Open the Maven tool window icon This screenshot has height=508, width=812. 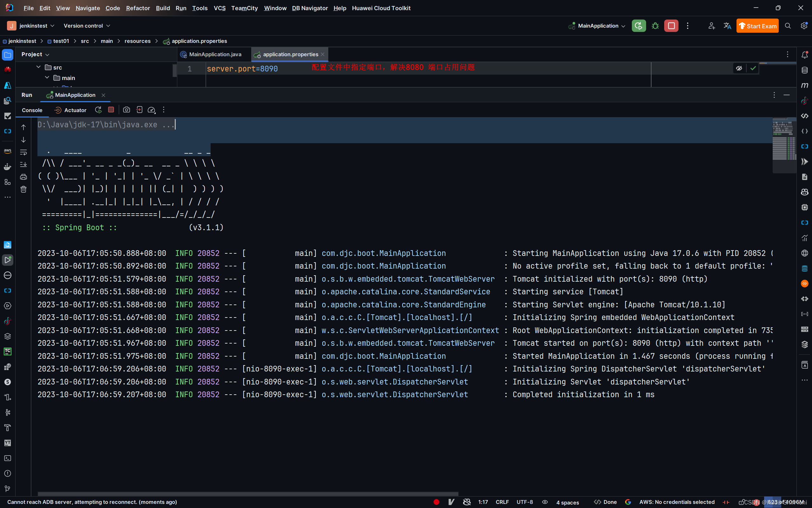click(805, 85)
